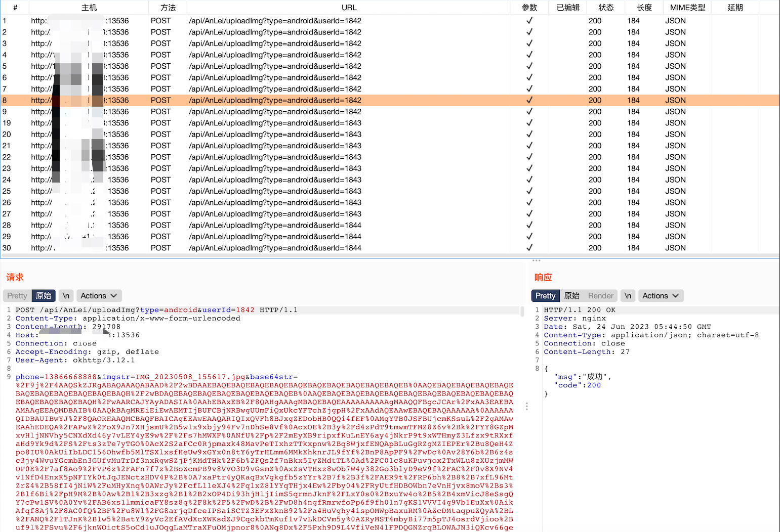The width and height of the screenshot is (780, 532).
Task: Switch to the Render tab in response
Action: click(x=601, y=296)
